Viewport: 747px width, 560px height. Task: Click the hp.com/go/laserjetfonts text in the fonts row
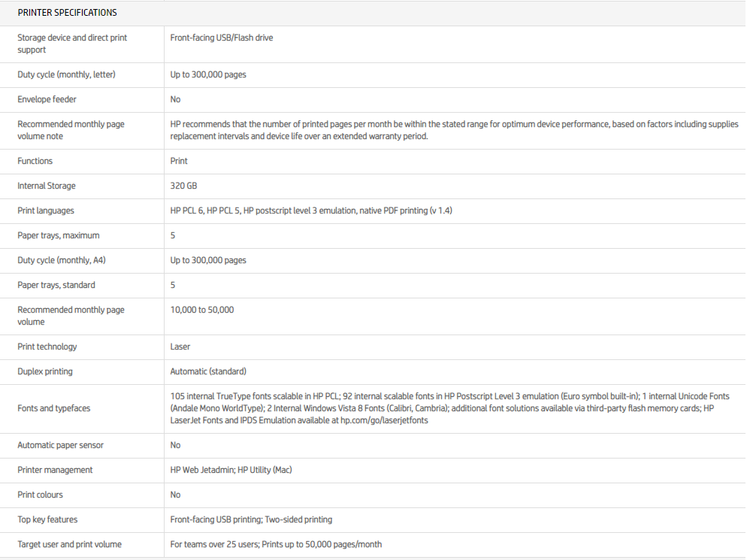pyautogui.click(x=384, y=420)
